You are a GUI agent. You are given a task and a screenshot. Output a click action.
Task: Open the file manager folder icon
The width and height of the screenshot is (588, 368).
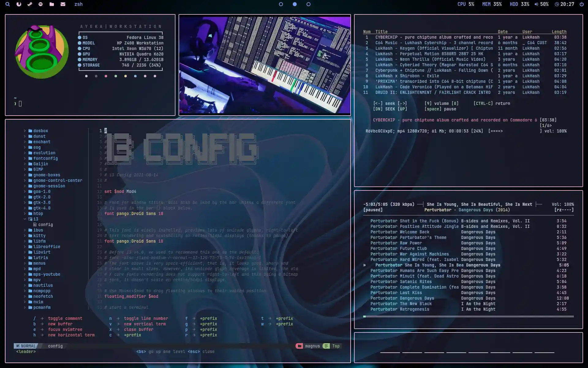51,4
